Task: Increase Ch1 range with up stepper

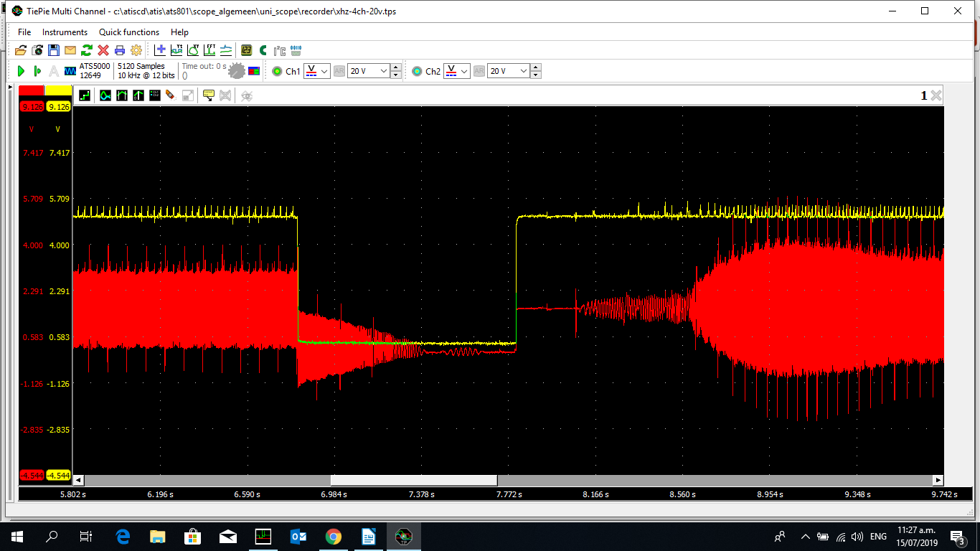Action: (396, 68)
